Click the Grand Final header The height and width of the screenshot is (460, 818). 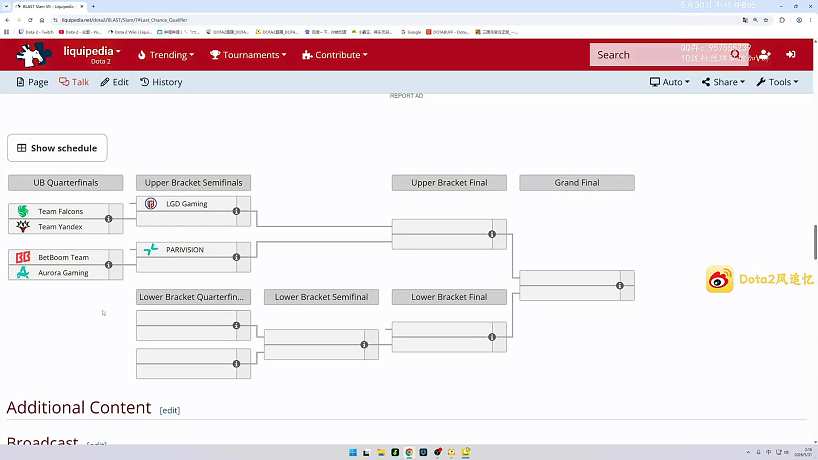[577, 183]
